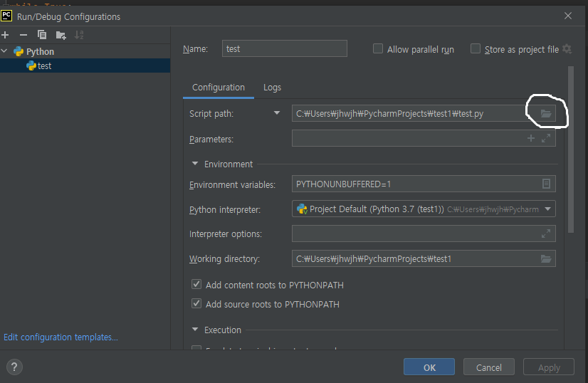Switch to the Logs tab
This screenshot has height=383, width=588.
tap(272, 88)
